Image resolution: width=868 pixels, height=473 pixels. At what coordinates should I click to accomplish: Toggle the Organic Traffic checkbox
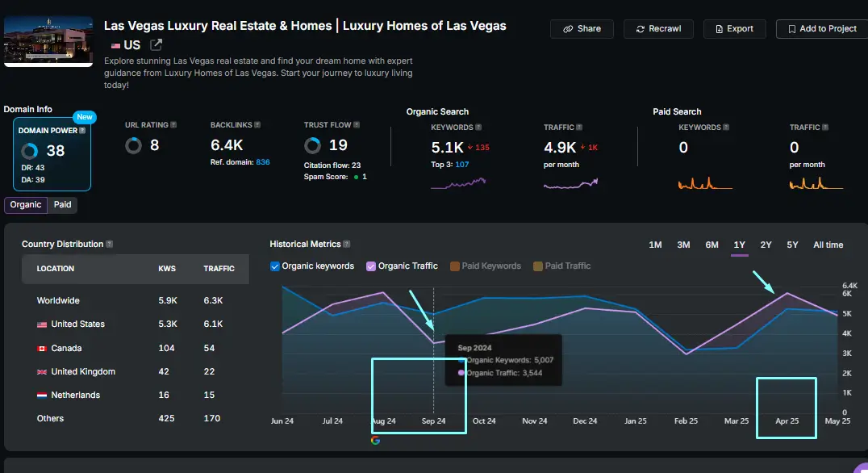[x=371, y=266]
